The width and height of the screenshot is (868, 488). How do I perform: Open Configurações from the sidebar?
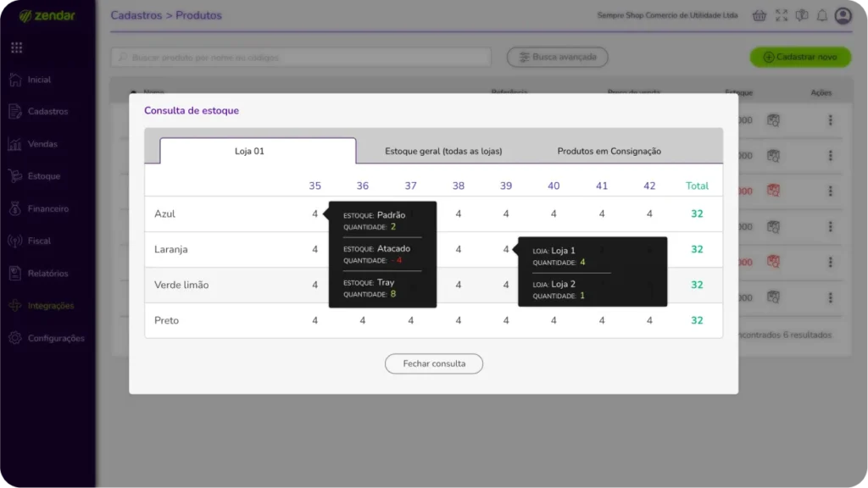click(55, 338)
